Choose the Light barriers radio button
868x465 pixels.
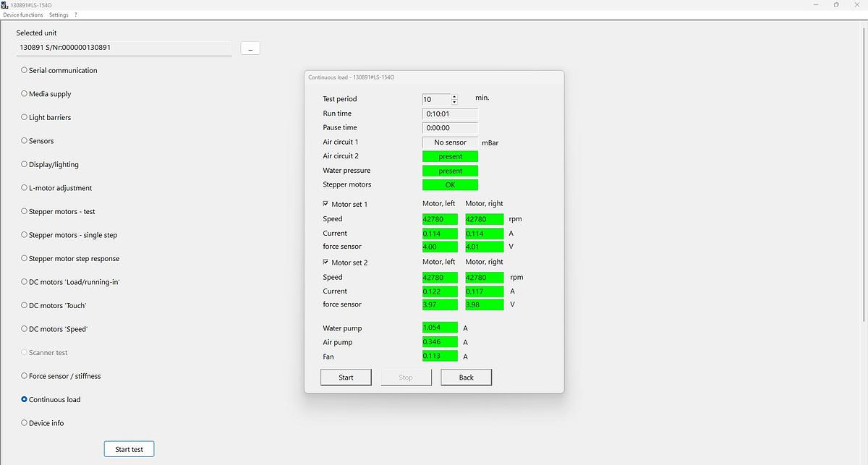tap(25, 117)
